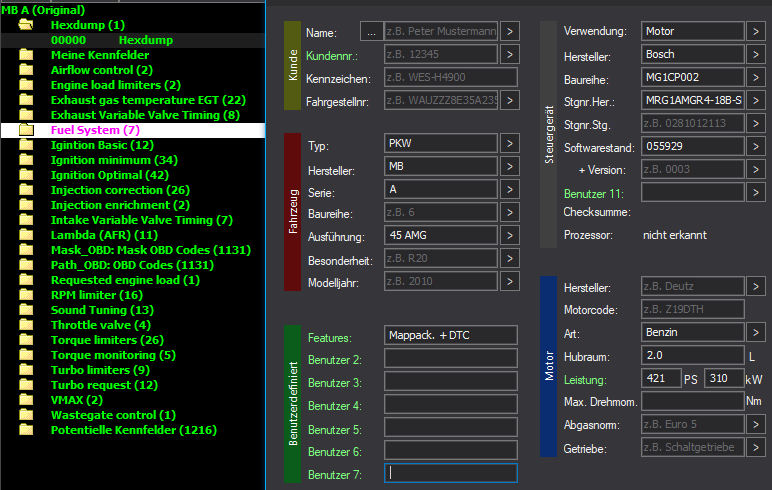
Task: Open the arrow next to Fahrgestellnr. field
Action: [510, 100]
